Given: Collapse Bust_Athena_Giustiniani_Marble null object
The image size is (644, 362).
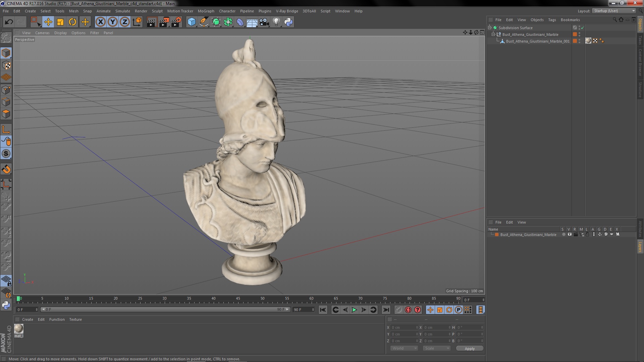Looking at the screenshot, I should coord(493,34).
